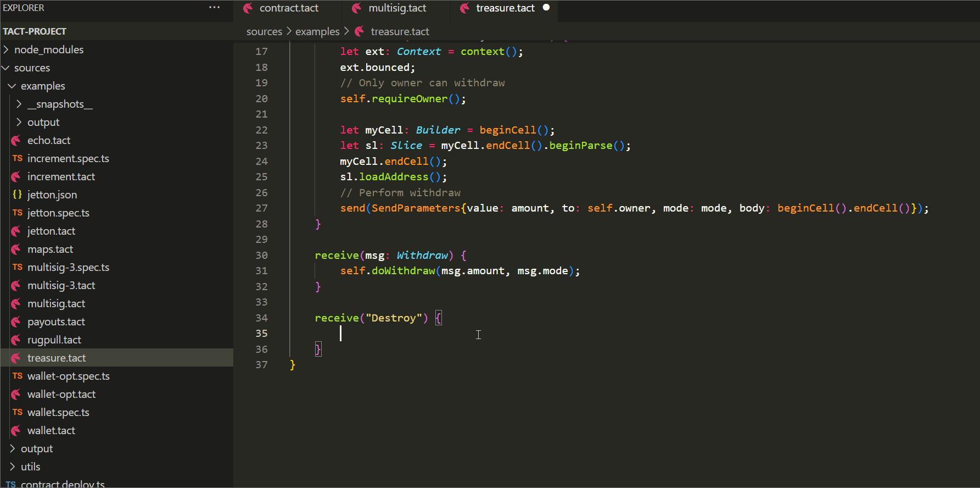Screen dimensions: 980x488
Task: Open echo.tact file from explorer
Action: [49, 140]
